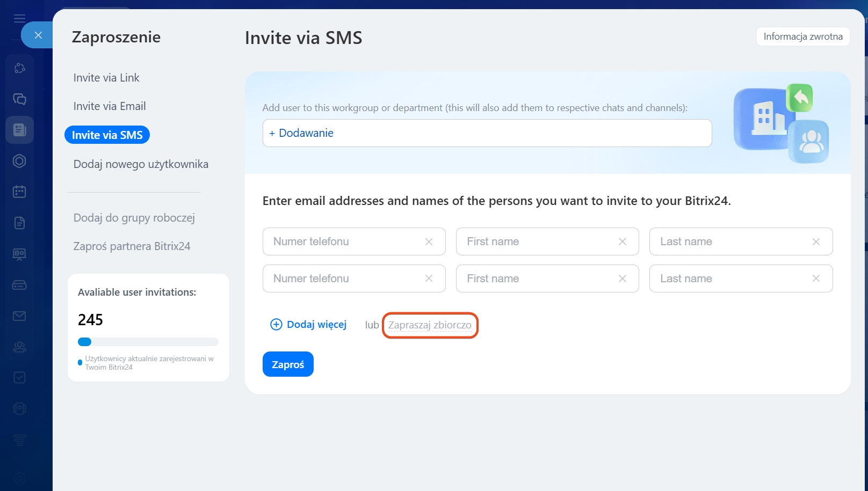Open the documents icon in the sidebar
The height and width of the screenshot is (491, 868).
pyautogui.click(x=19, y=223)
